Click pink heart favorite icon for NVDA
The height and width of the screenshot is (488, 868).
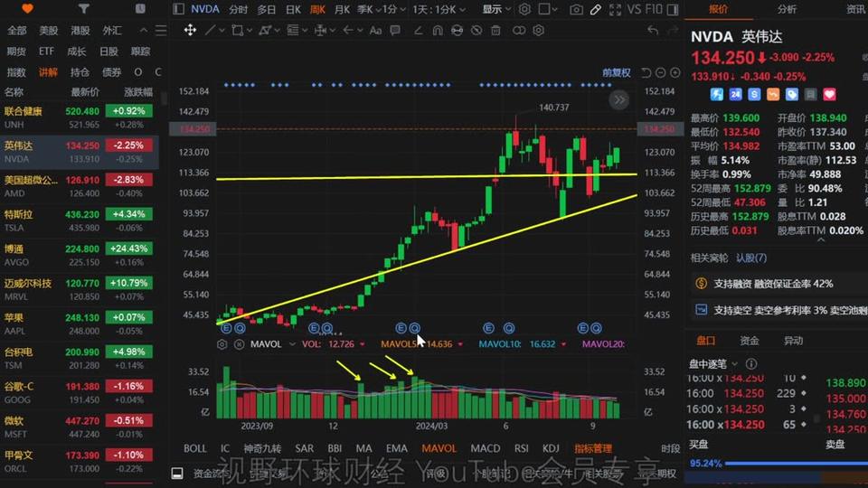829,95
